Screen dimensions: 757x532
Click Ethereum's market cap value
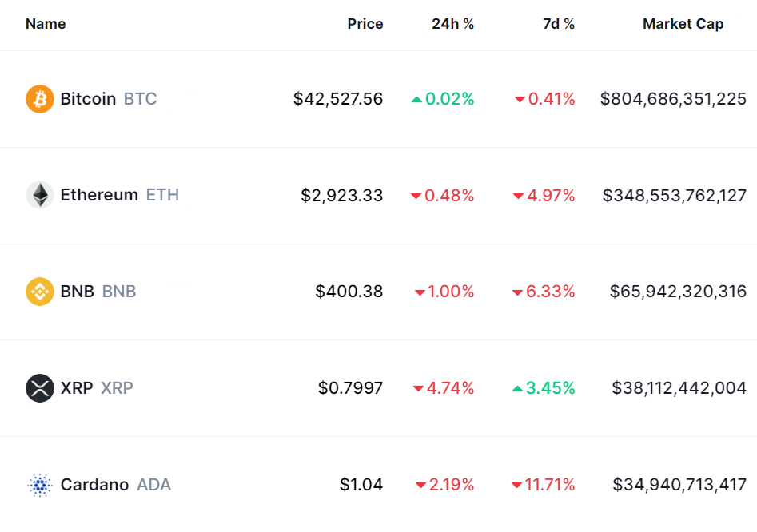pyautogui.click(x=675, y=195)
